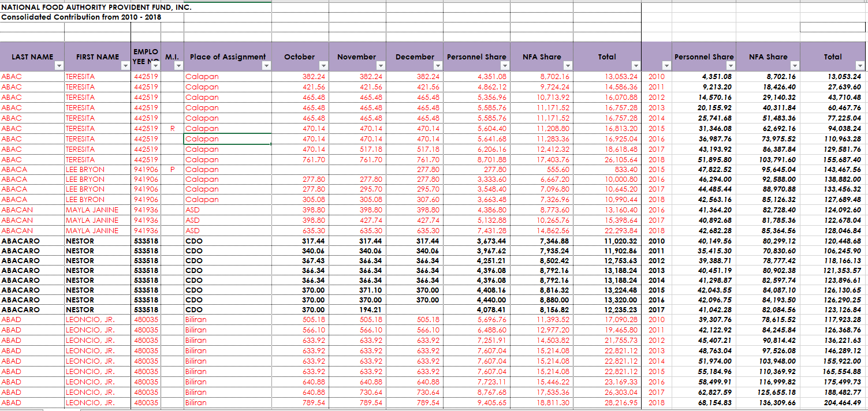Open Total filter in the monthly table
This screenshot has height=411, width=868.
636,66
